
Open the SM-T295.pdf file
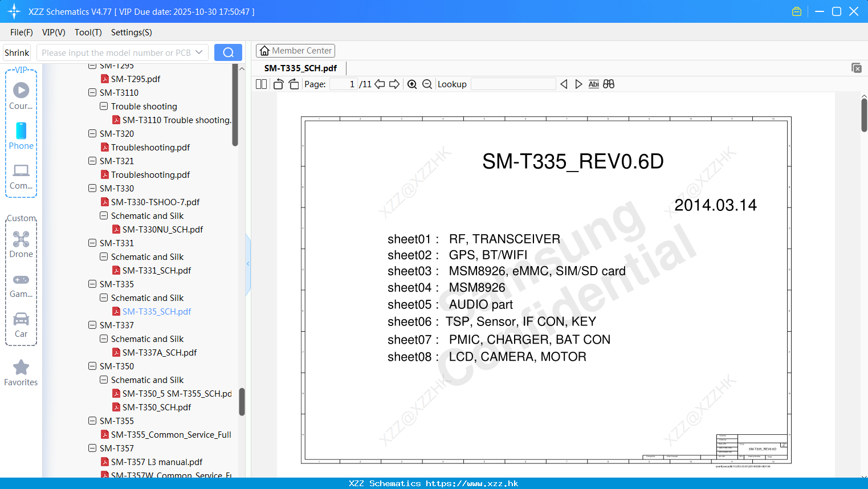point(135,79)
